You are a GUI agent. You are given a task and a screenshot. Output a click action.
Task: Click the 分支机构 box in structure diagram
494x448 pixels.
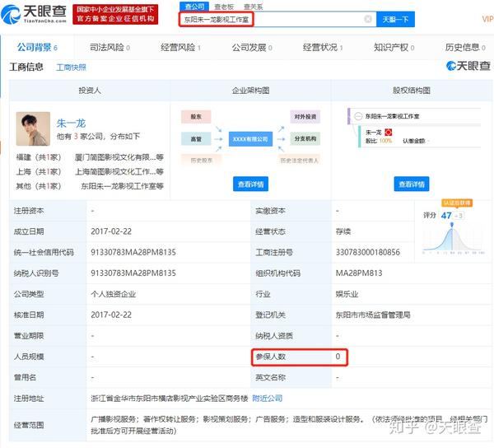coord(305,139)
